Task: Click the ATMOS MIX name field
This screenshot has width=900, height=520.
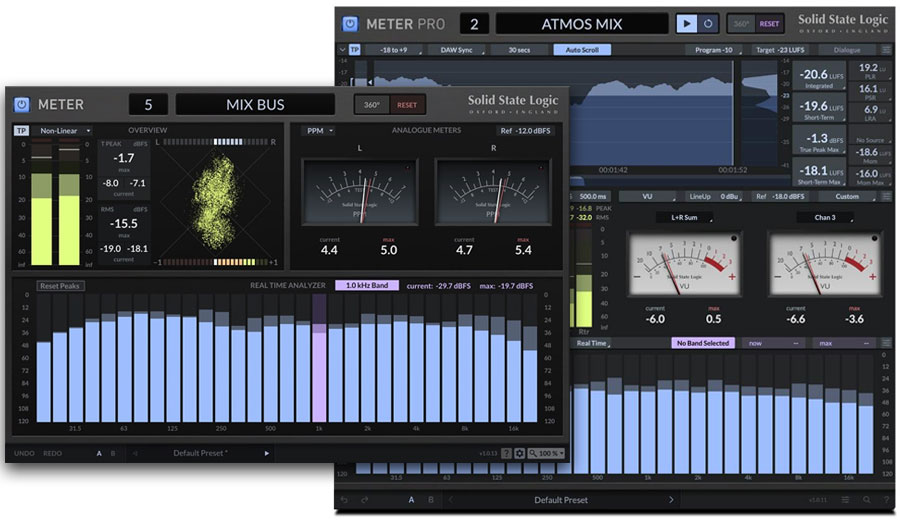Action: click(x=582, y=24)
